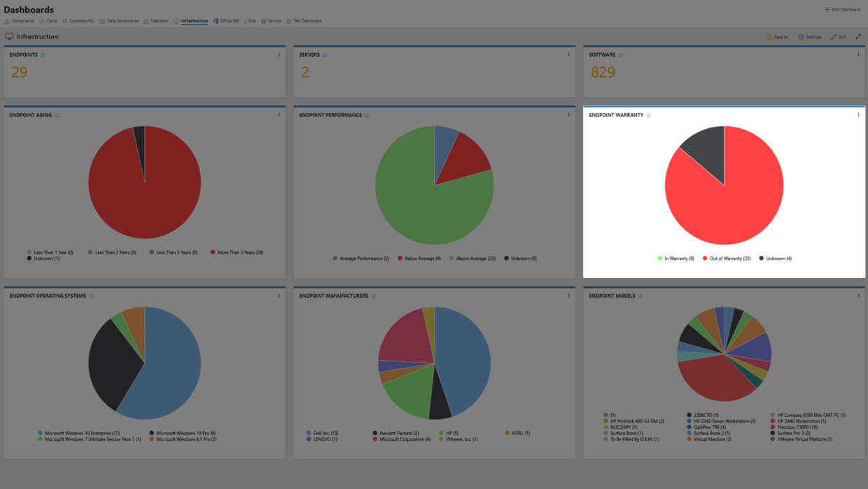868x489 pixels.
Task: Show info for the Software card
Action: pos(620,55)
